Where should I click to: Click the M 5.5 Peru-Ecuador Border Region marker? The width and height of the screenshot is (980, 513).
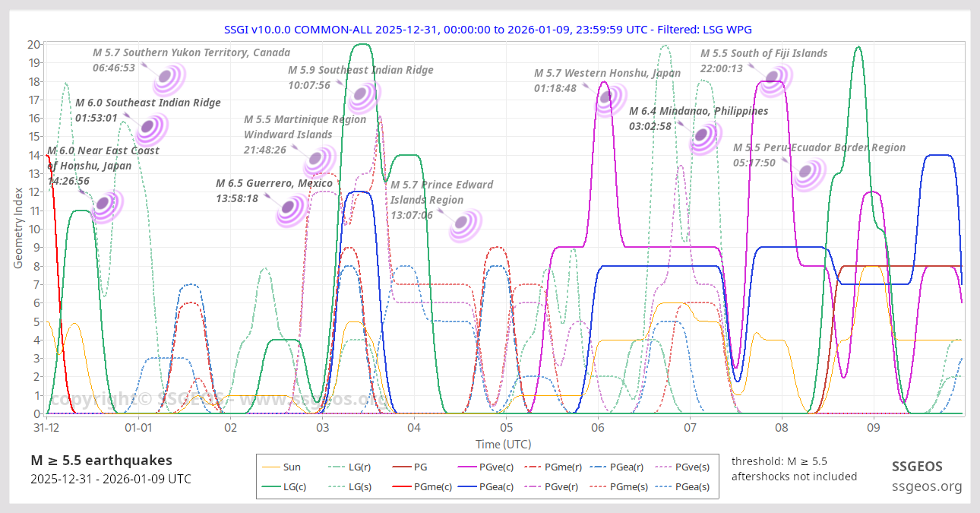808,174
